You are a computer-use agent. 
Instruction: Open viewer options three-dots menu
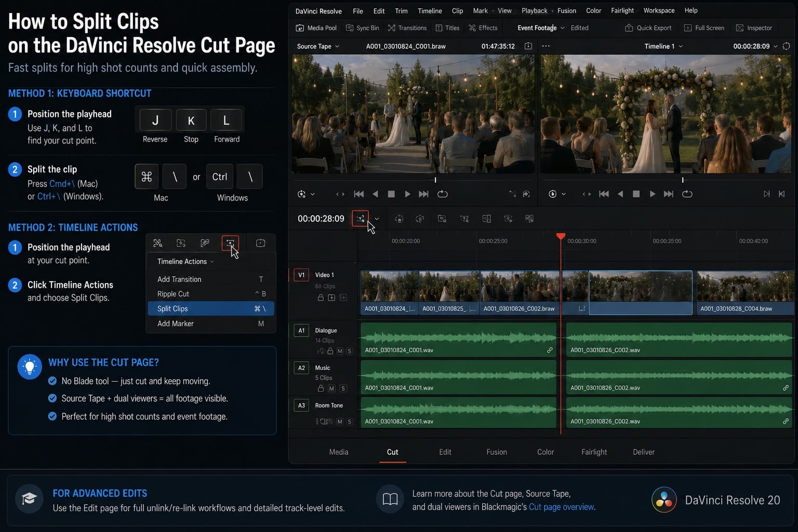(x=546, y=46)
